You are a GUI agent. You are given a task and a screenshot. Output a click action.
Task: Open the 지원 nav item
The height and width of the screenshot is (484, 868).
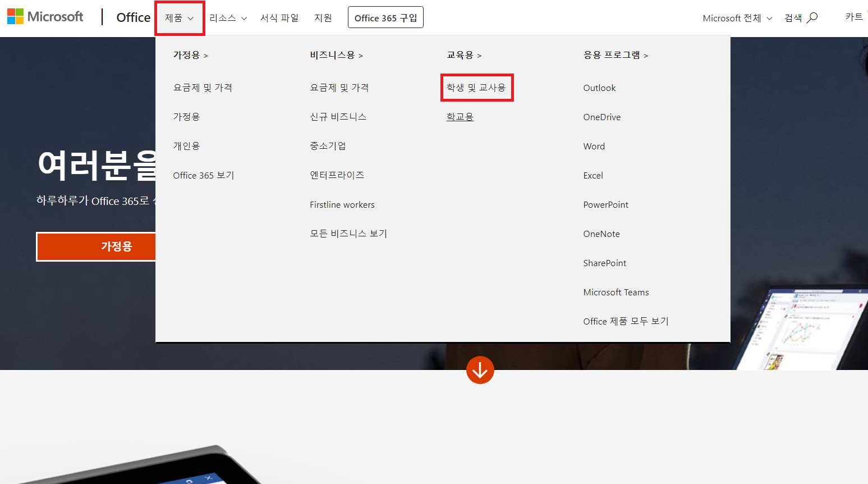coord(323,18)
